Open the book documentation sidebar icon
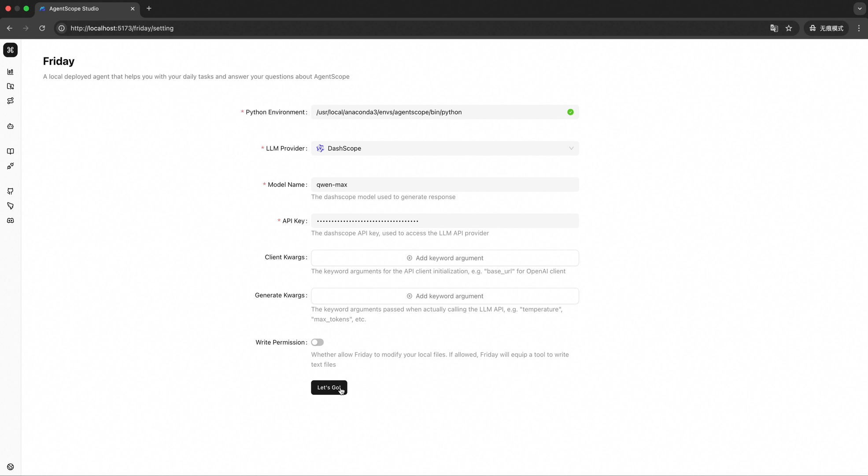The image size is (868, 476). tap(10, 152)
